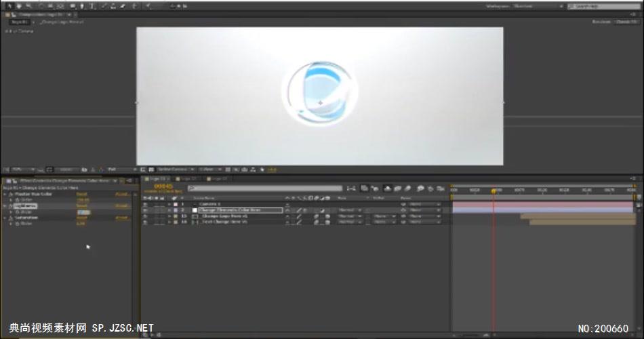
Task: Toggle 3D switch on Text Change Here layer
Action: [327, 222]
